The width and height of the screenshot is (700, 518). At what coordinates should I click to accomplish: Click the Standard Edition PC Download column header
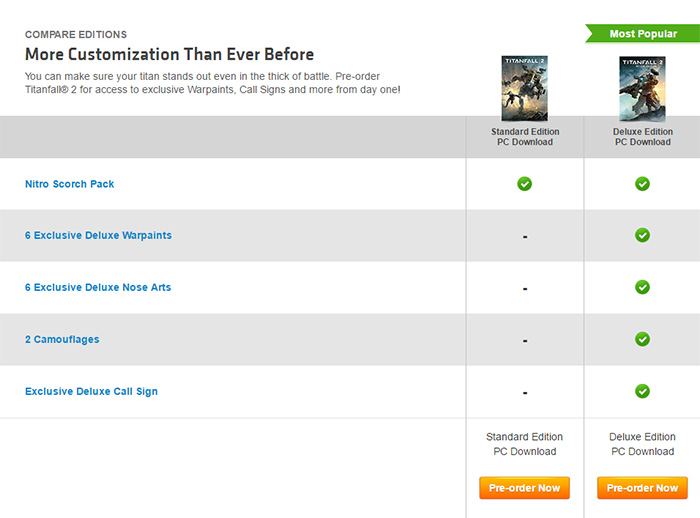coord(525,137)
